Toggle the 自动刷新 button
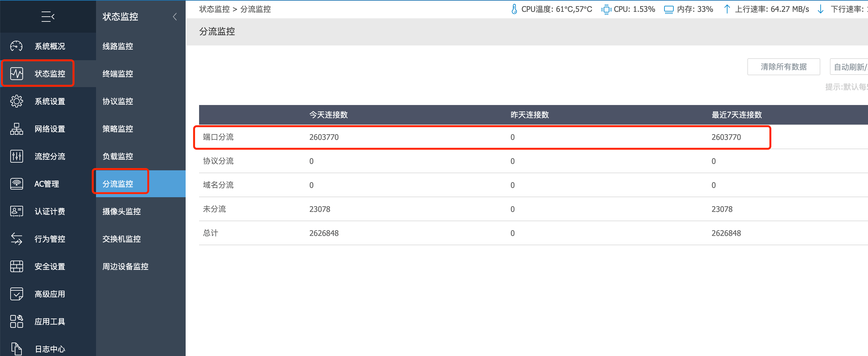 pyautogui.click(x=849, y=67)
